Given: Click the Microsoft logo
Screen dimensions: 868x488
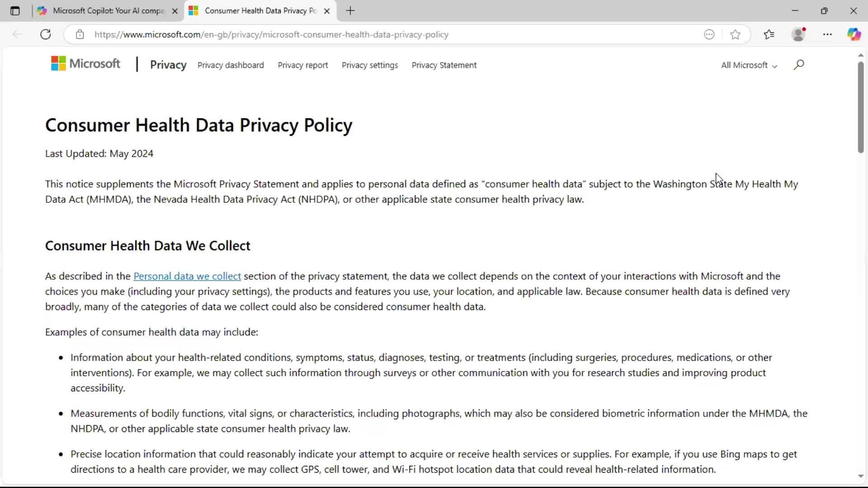Looking at the screenshot, I should pos(85,64).
